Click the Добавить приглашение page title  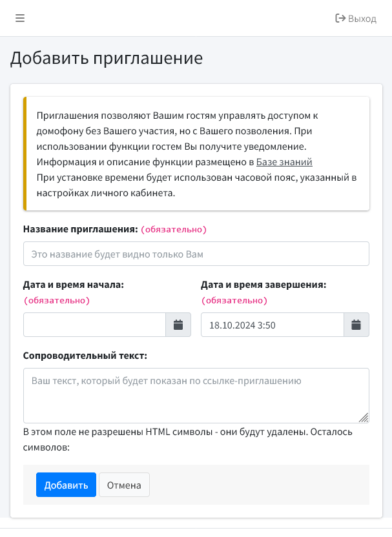click(x=106, y=58)
